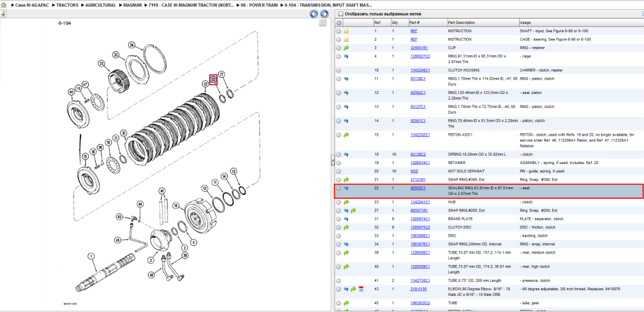Click callout 22 in the diagram

coord(213,80)
